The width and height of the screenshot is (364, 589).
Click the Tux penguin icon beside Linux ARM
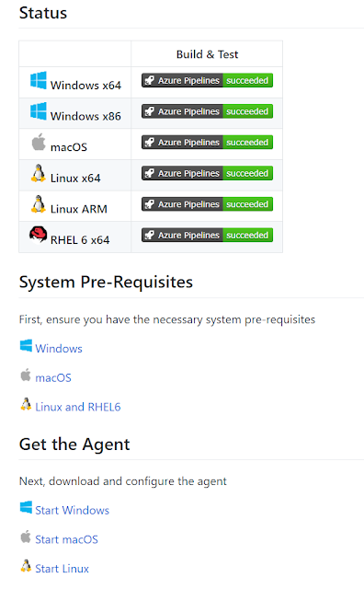[39, 204]
